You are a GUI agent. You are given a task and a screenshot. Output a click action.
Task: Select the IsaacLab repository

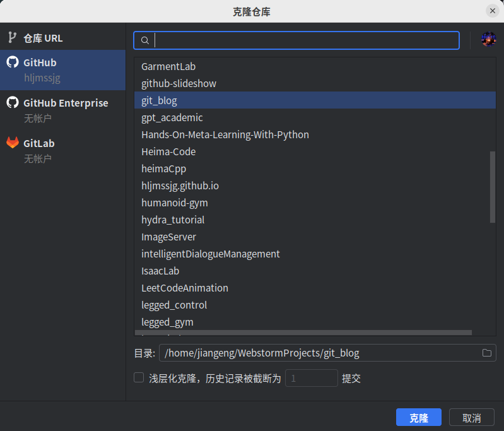pos(315,271)
